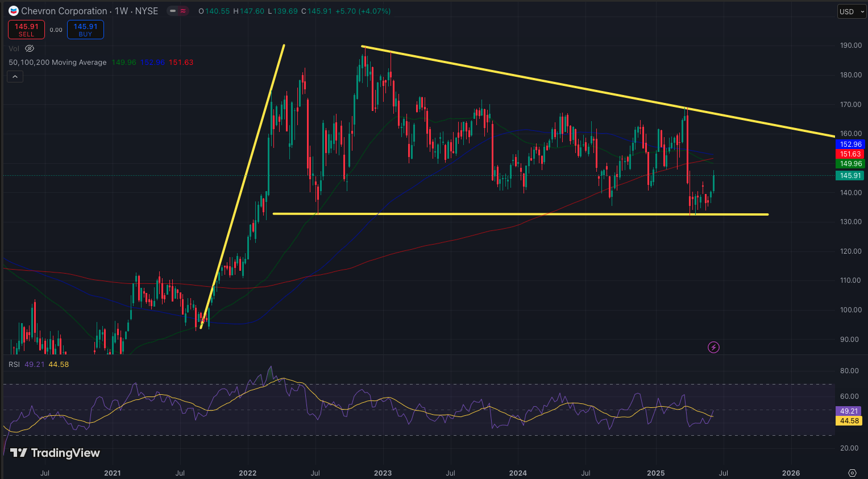The width and height of the screenshot is (868, 479).
Task: Click the Chevron Corporation logo icon
Action: (14, 11)
